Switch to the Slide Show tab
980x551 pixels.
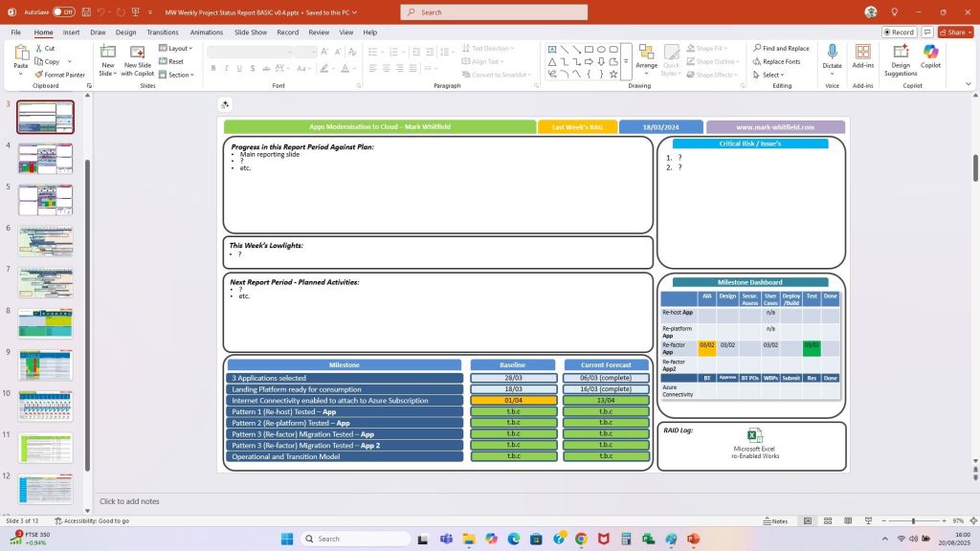tap(251, 32)
